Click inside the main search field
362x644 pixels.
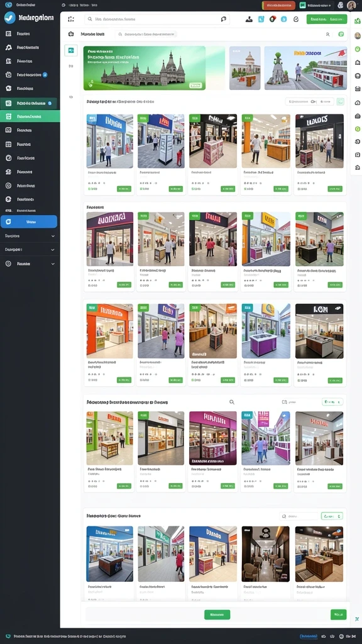[157, 19]
